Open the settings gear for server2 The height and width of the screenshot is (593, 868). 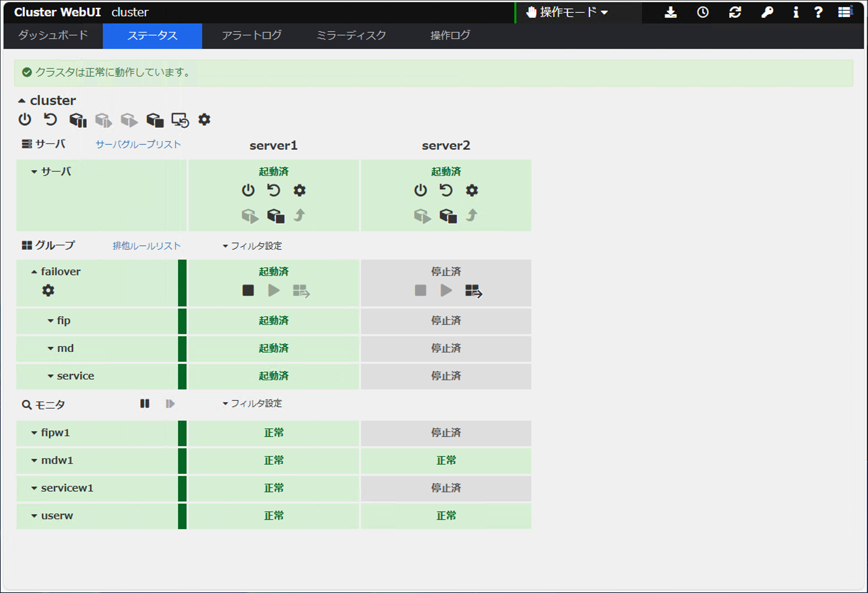click(472, 190)
